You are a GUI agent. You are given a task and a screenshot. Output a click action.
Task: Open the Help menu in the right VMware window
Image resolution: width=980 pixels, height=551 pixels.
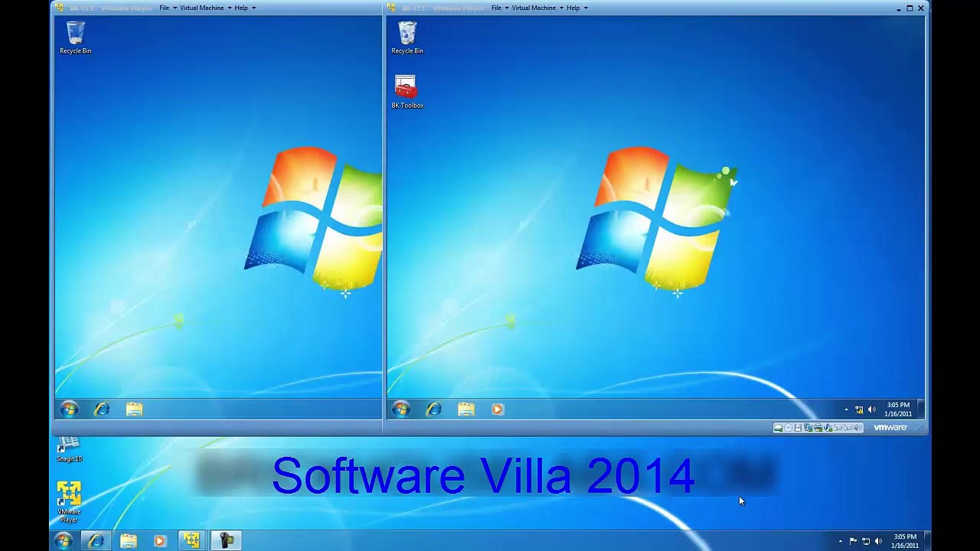click(x=577, y=8)
